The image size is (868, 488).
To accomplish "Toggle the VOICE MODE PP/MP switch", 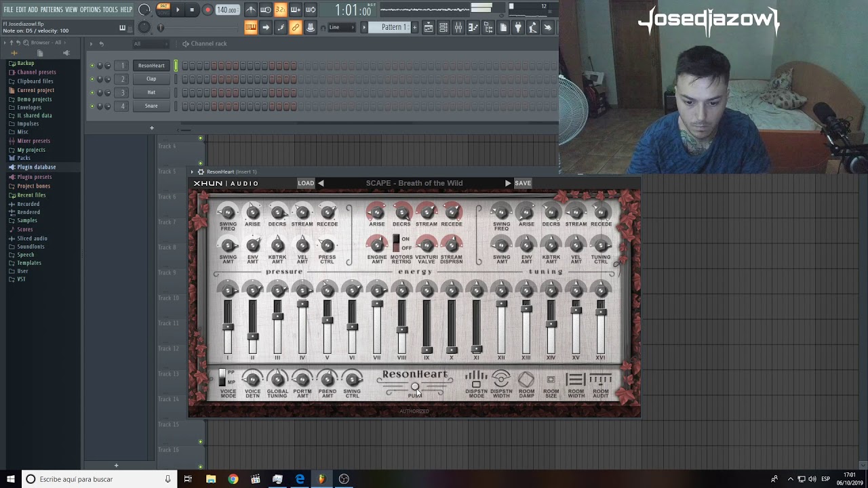I will click(x=222, y=378).
